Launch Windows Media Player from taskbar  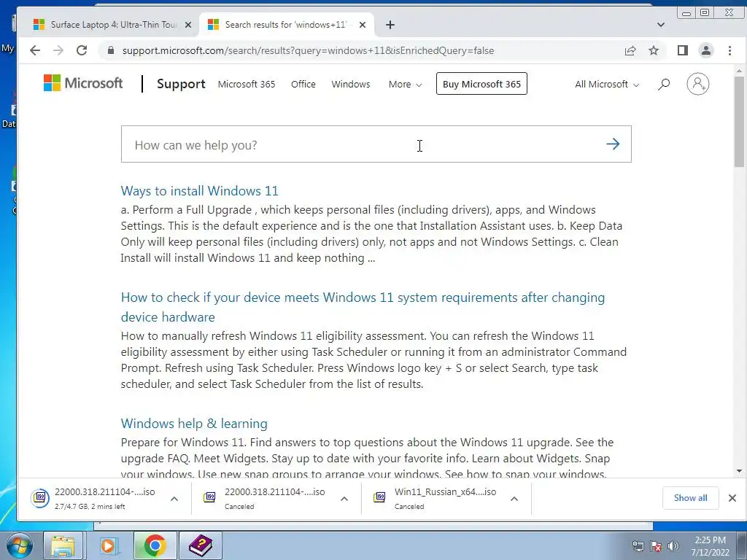108,545
